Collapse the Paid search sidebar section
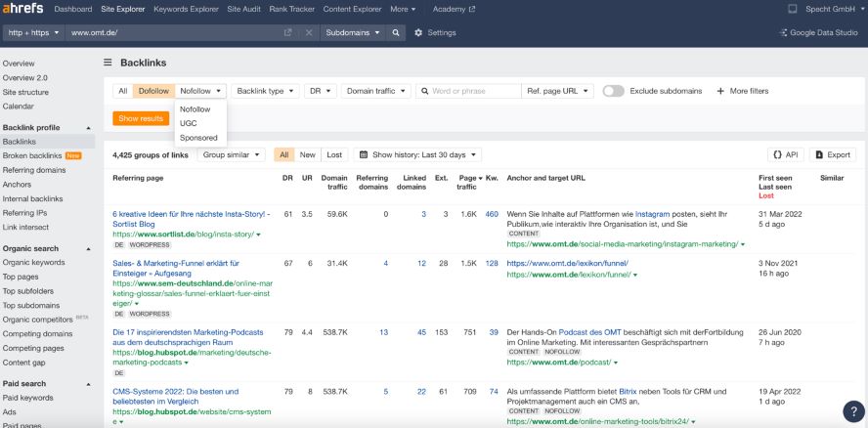Viewport: 868px width, 428px height. pyautogui.click(x=88, y=384)
